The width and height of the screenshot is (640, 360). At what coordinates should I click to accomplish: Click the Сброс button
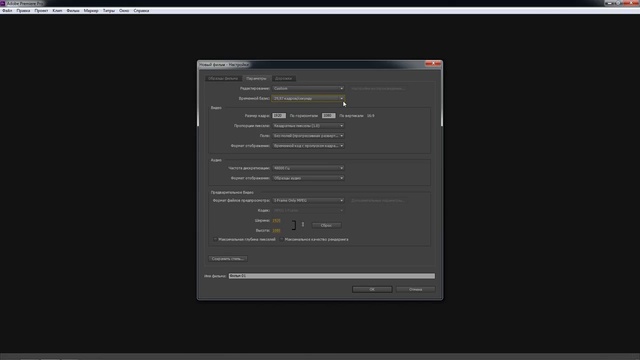pos(326,225)
